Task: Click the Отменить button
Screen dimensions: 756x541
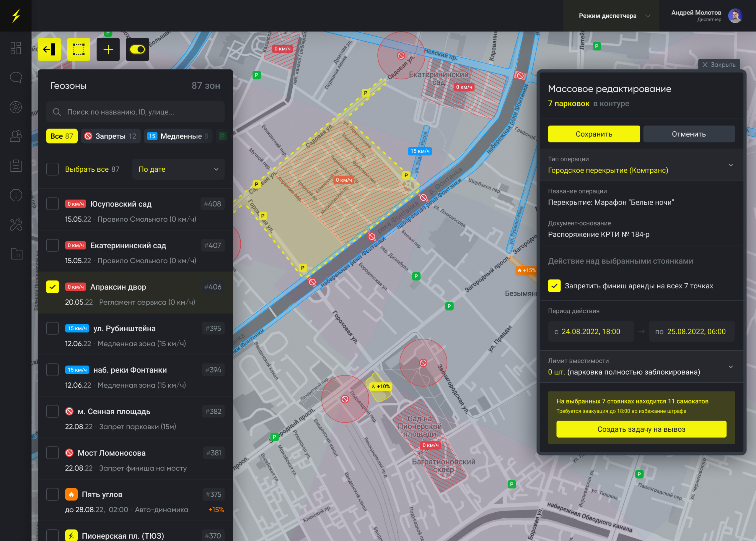Action: point(689,134)
